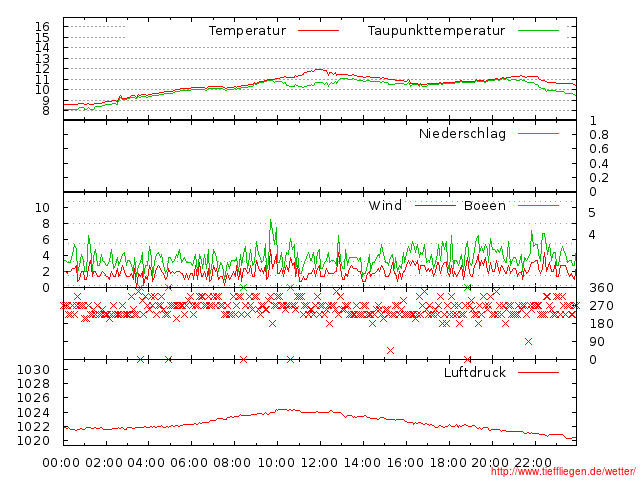Click the red Temperatur legend line sample
The width and height of the screenshot is (640, 480).
318,31
